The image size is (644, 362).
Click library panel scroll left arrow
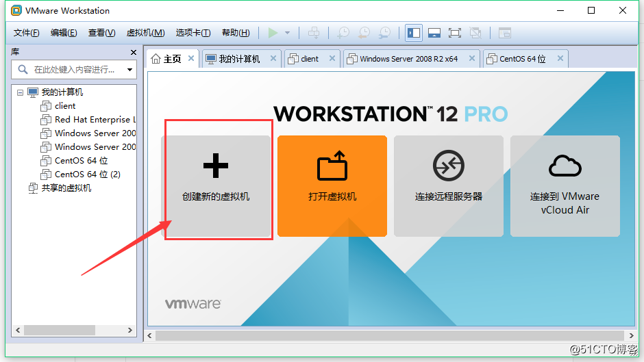coord(18,330)
